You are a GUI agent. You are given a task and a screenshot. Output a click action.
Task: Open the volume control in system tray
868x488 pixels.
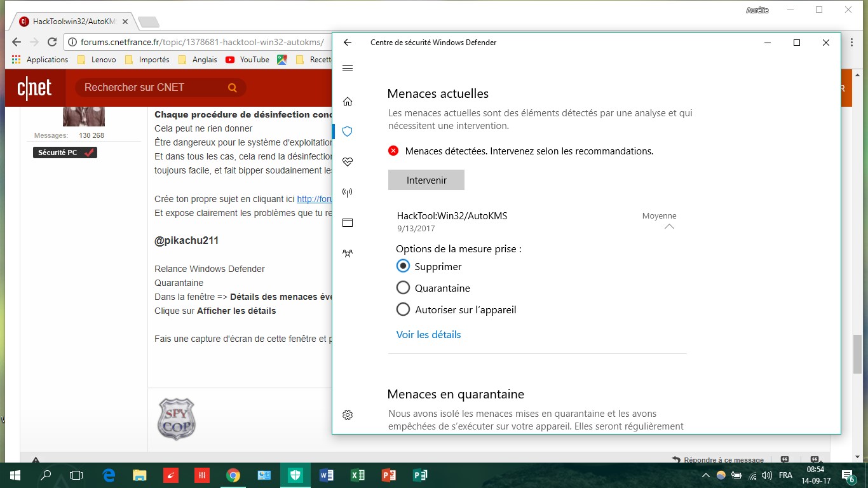(x=767, y=475)
